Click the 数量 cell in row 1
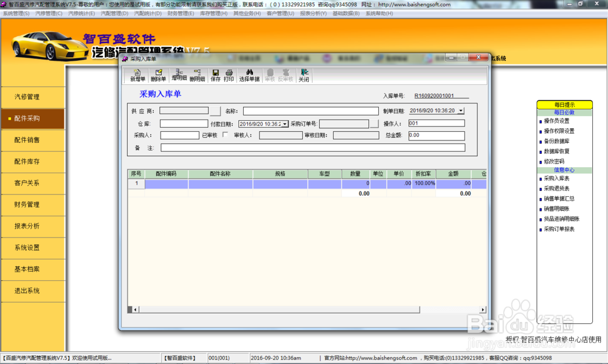Image resolution: width=608 pixels, height=364 pixels. [x=356, y=184]
